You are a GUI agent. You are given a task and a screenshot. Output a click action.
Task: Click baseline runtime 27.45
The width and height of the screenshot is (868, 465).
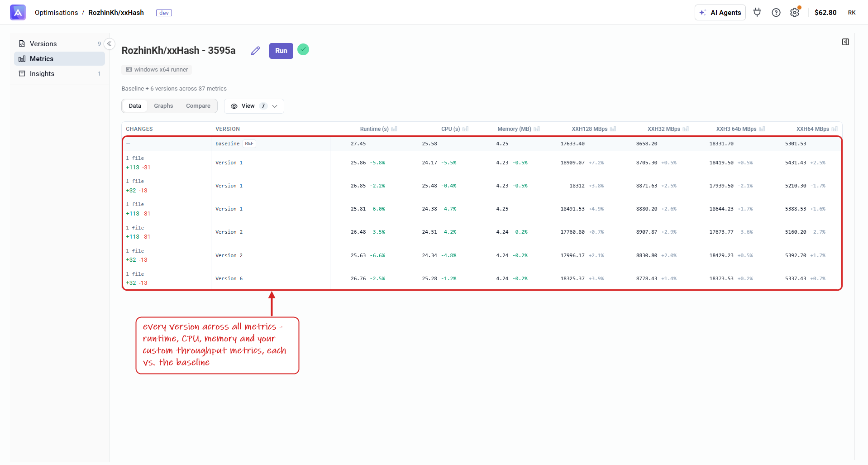point(358,144)
